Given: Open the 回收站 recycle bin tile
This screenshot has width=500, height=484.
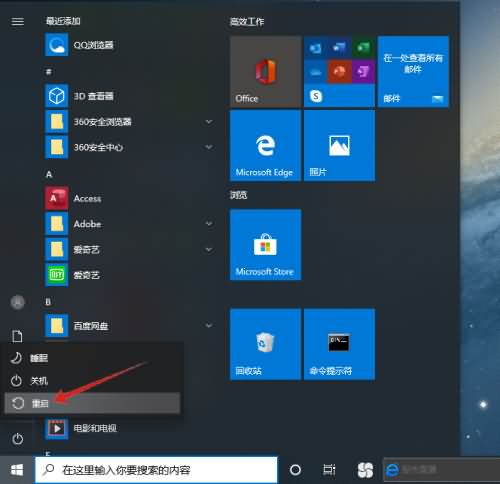Looking at the screenshot, I should tap(265, 344).
